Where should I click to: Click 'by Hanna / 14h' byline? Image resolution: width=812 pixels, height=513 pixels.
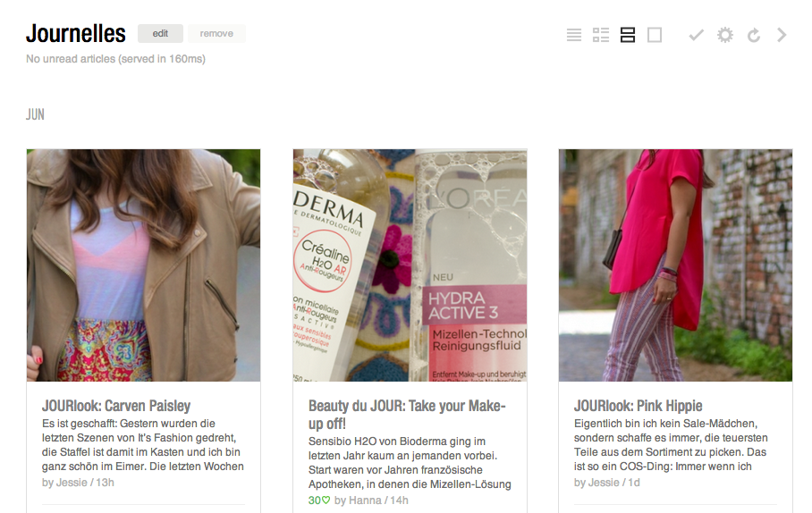(371, 500)
